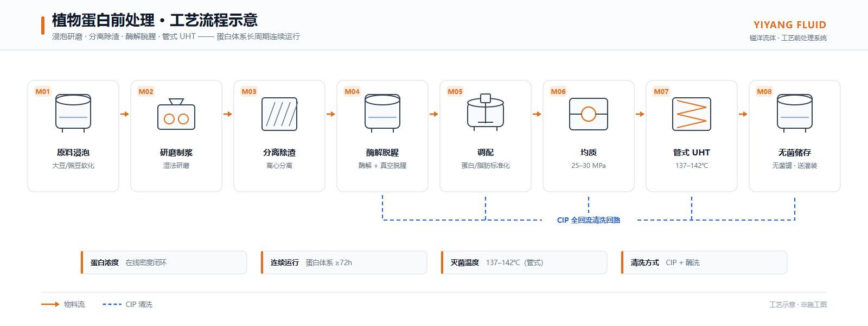The height and width of the screenshot is (326, 868).
Task: Click the M08 badge label
Action: coord(764,91)
